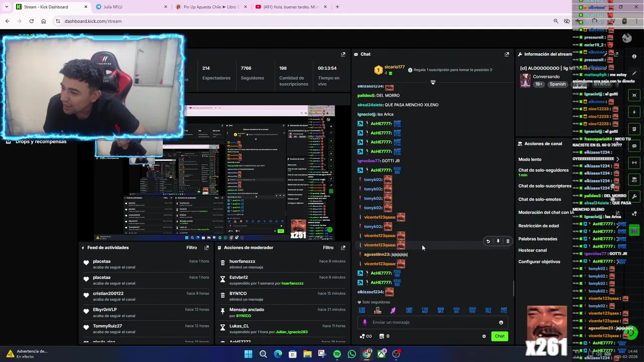View site information for dashboard.kick.com
644x362 pixels.
pyautogui.click(x=58, y=21)
